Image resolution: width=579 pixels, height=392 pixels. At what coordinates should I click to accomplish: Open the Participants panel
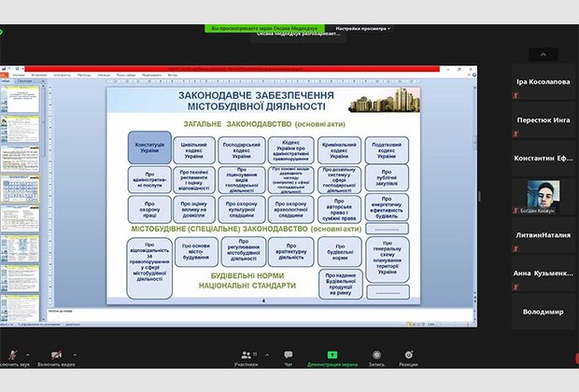click(245, 357)
